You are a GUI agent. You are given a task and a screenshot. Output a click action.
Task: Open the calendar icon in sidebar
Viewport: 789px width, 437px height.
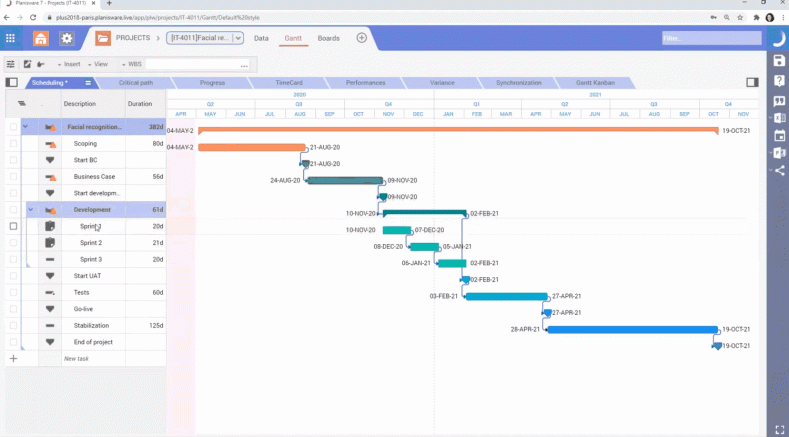(779, 135)
